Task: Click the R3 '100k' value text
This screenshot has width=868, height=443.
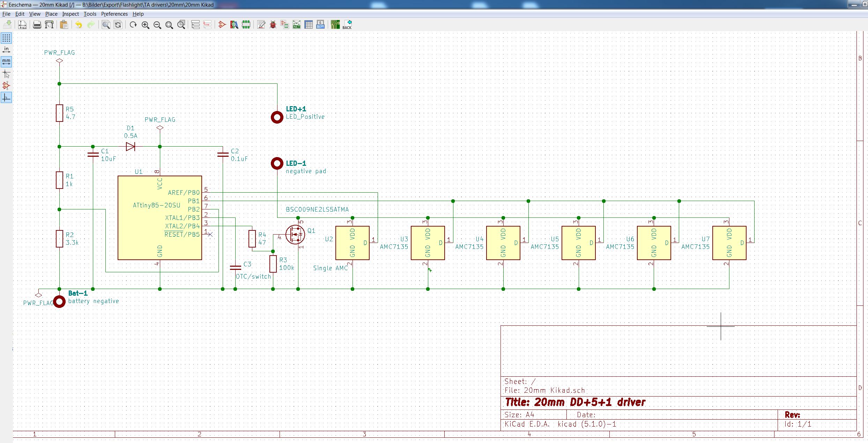Action: point(287,268)
